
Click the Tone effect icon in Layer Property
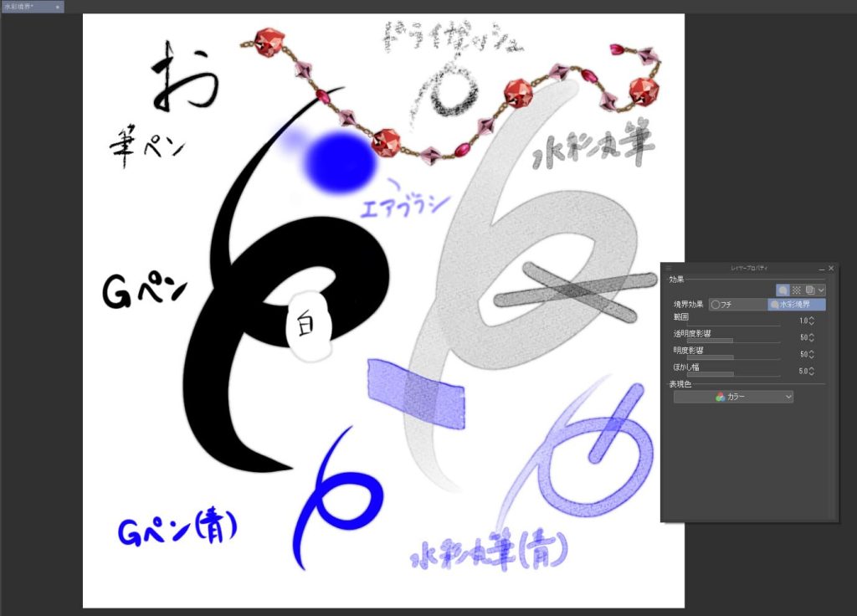click(x=796, y=290)
